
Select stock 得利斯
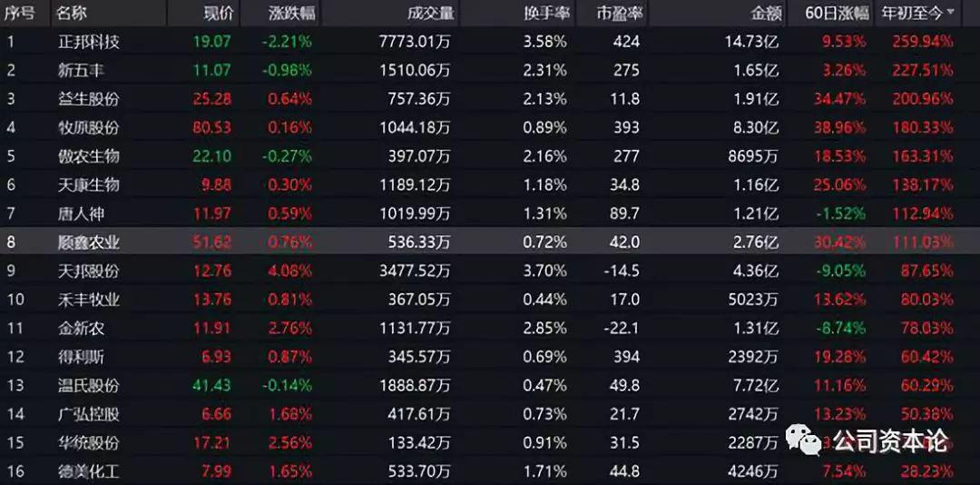[x=81, y=357]
